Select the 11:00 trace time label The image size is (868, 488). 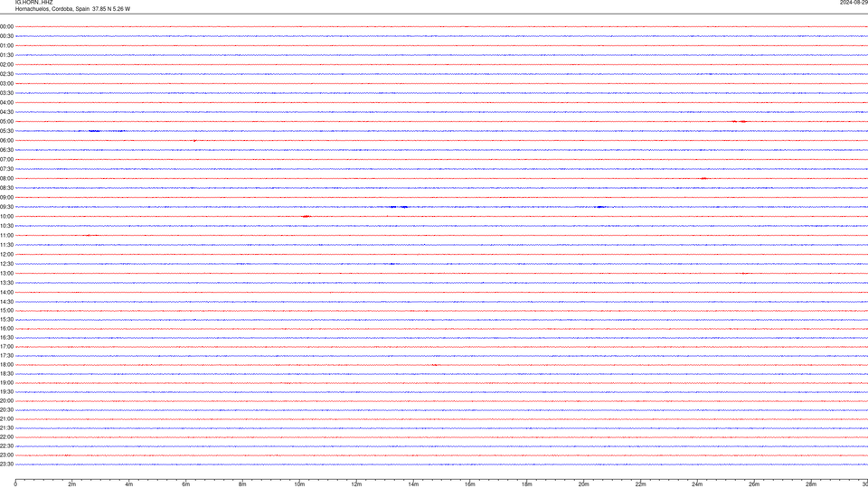pos(6,236)
